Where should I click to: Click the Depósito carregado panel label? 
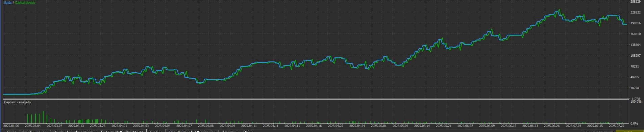coord(17,102)
